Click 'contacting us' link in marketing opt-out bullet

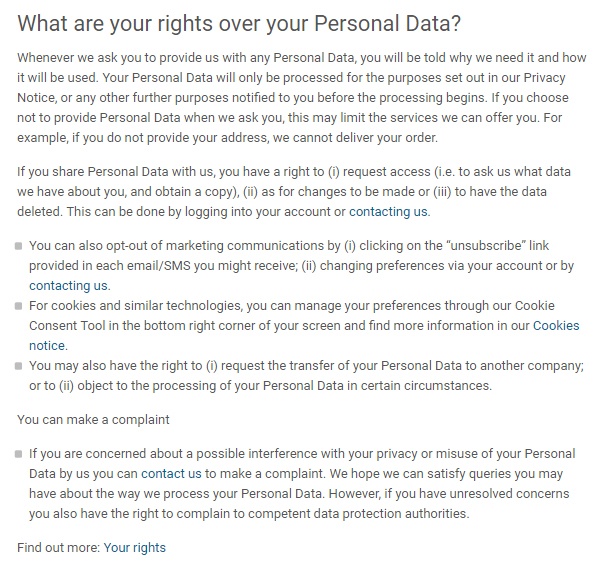click(x=68, y=286)
